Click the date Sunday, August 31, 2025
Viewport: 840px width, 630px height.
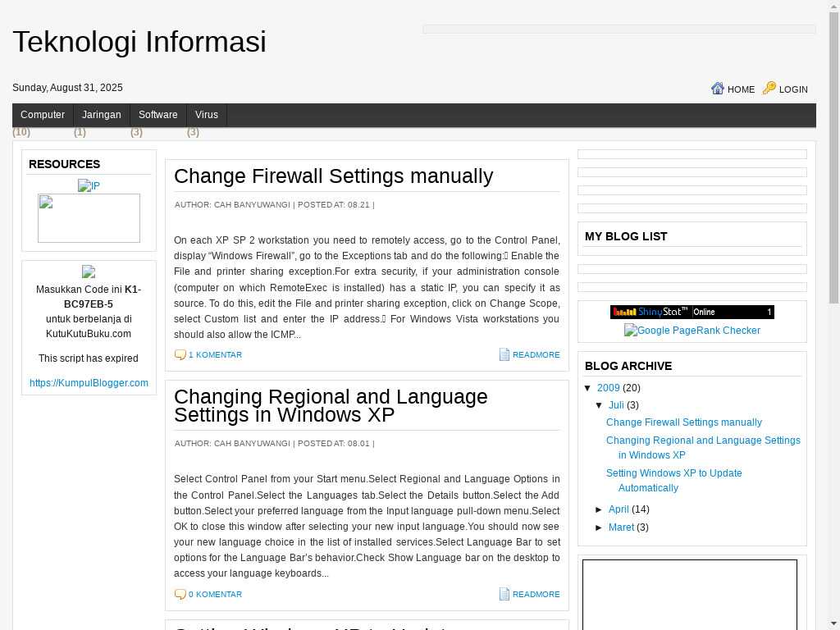(67, 88)
